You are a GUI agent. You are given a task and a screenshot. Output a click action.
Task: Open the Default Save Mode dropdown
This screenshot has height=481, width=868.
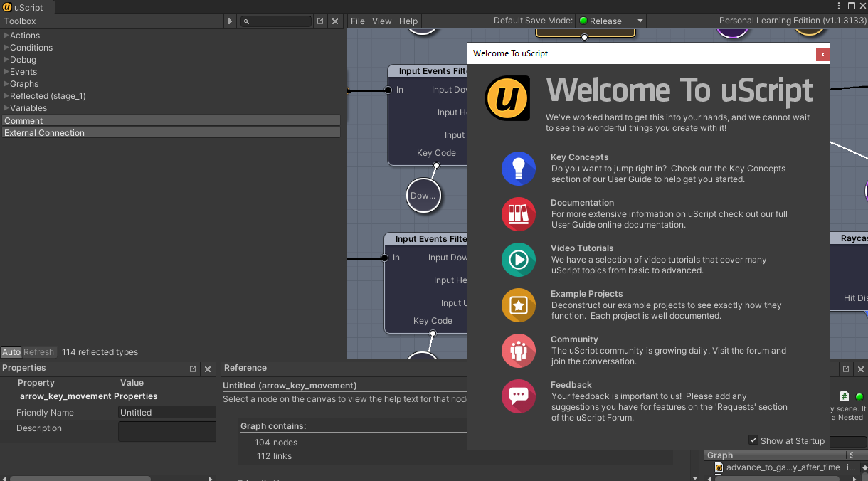click(x=610, y=21)
